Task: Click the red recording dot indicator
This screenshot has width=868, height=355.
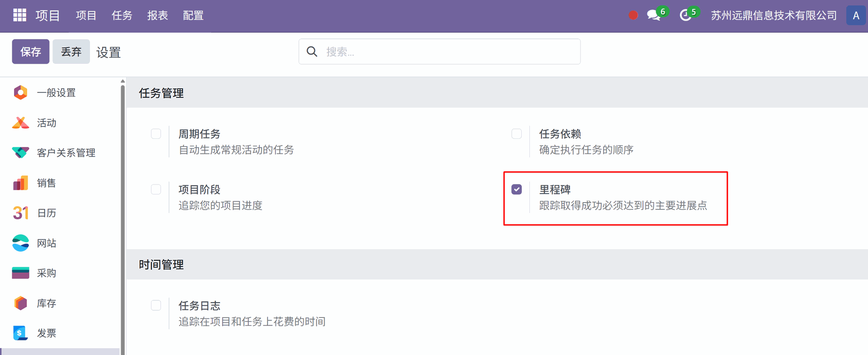Action: pos(633,15)
